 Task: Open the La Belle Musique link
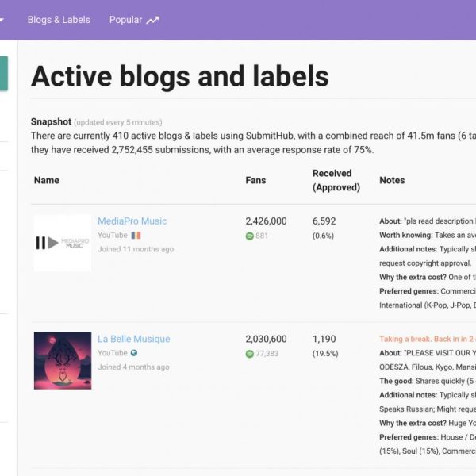pyautogui.click(x=134, y=339)
